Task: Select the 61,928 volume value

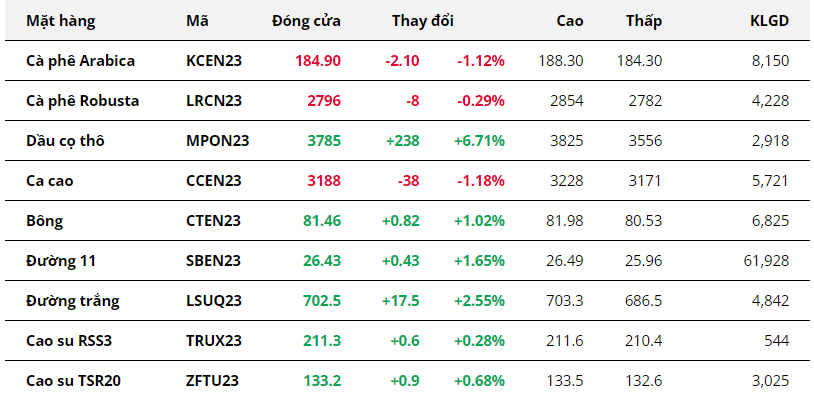Action: coord(766,260)
